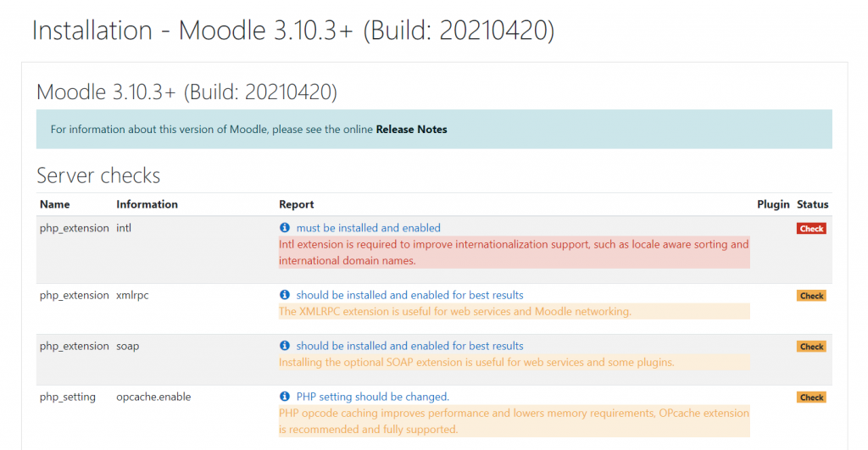This screenshot has width=868, height=450.
Task: Click the Check badge for opcache.enable
Action: click(811, 397)
